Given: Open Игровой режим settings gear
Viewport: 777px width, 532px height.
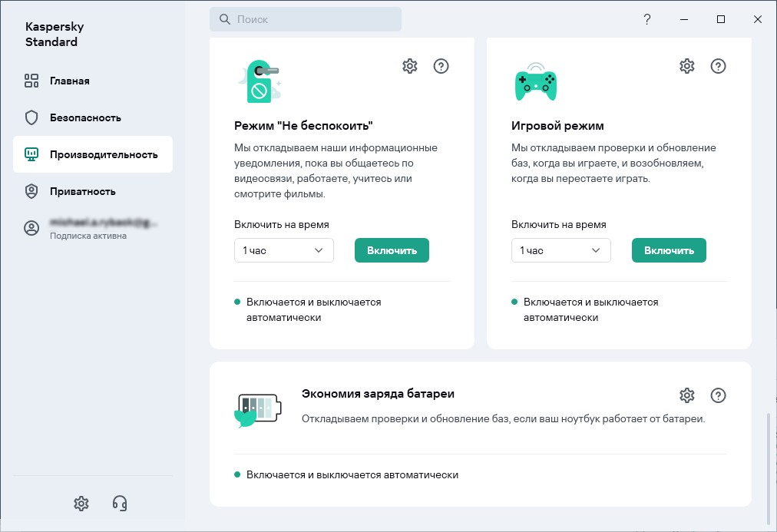Looking at the screenshot, I should [687, 66].
